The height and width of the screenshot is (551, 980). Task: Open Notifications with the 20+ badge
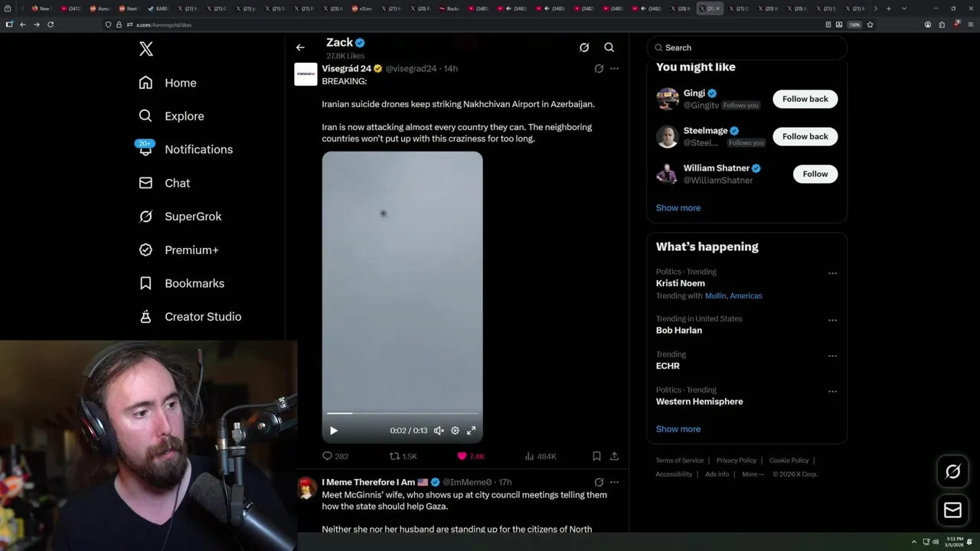click(185, 149)
